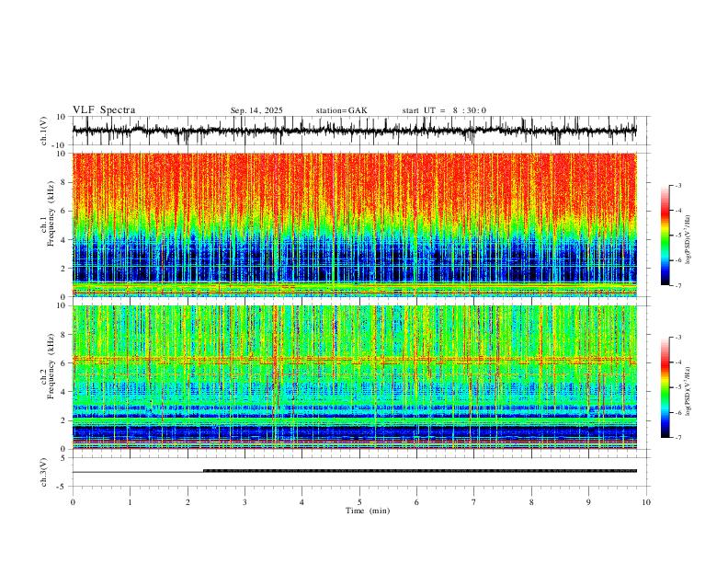Select the "start UT = 8 :30: 0" text
Image resolution: width=728 pixels, height=563 pixels.
click(x=444, y=110)
